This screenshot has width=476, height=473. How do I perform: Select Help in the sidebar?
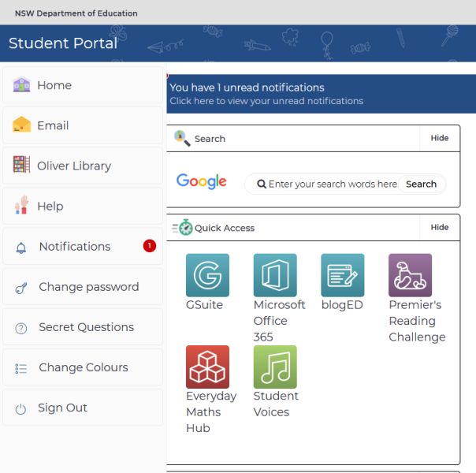tap(83, 206)
